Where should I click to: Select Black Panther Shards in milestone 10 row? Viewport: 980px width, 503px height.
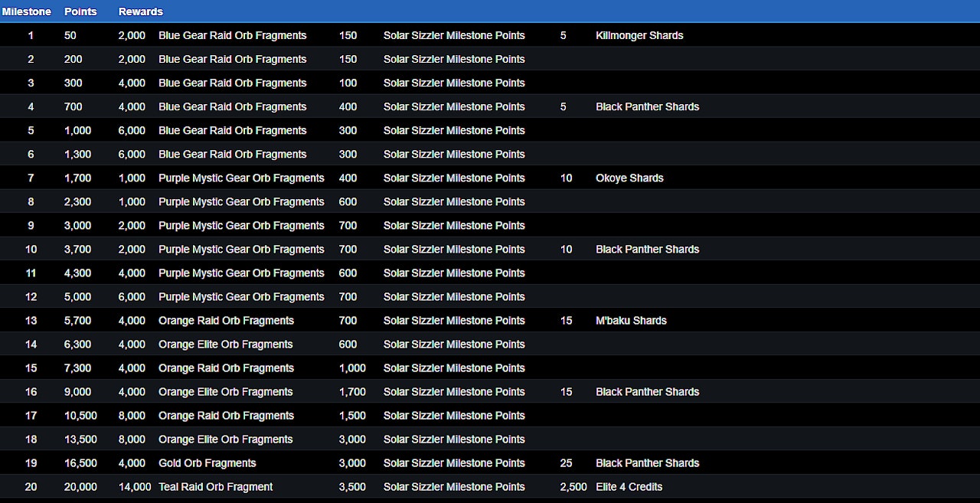click(x=647, y=249)
